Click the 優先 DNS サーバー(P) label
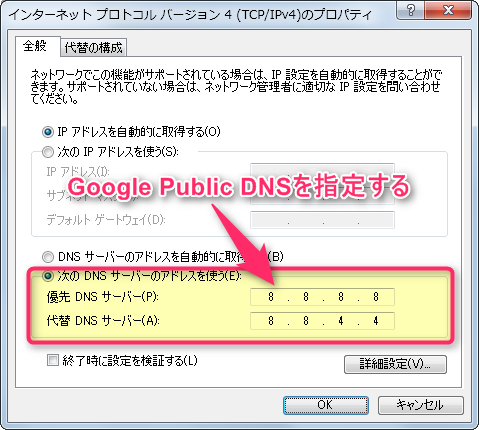 (x=103, y=297)
